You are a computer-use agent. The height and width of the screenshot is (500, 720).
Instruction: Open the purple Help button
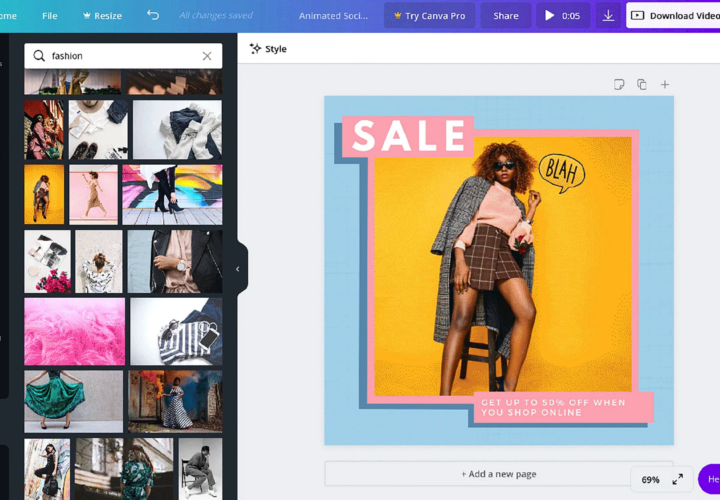coord(709,479)
